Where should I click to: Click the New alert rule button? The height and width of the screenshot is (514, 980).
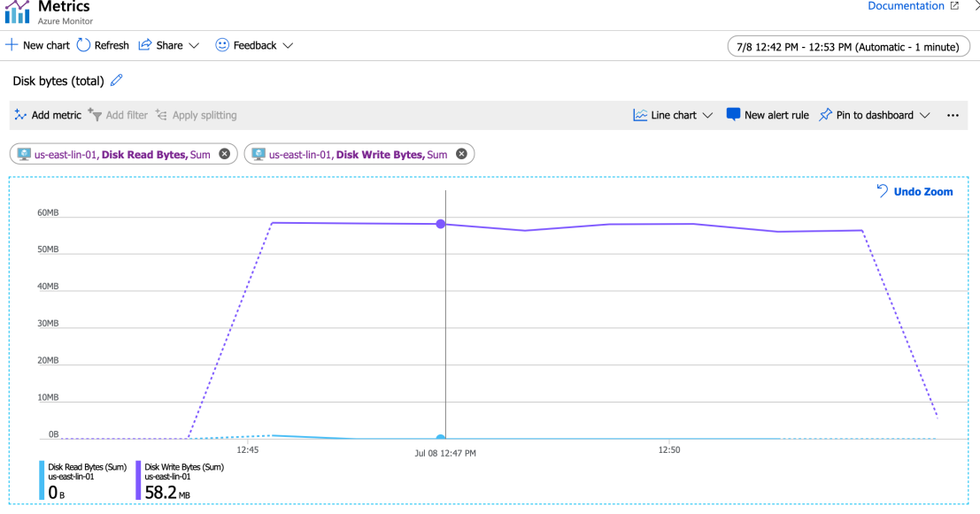(768, 115)
